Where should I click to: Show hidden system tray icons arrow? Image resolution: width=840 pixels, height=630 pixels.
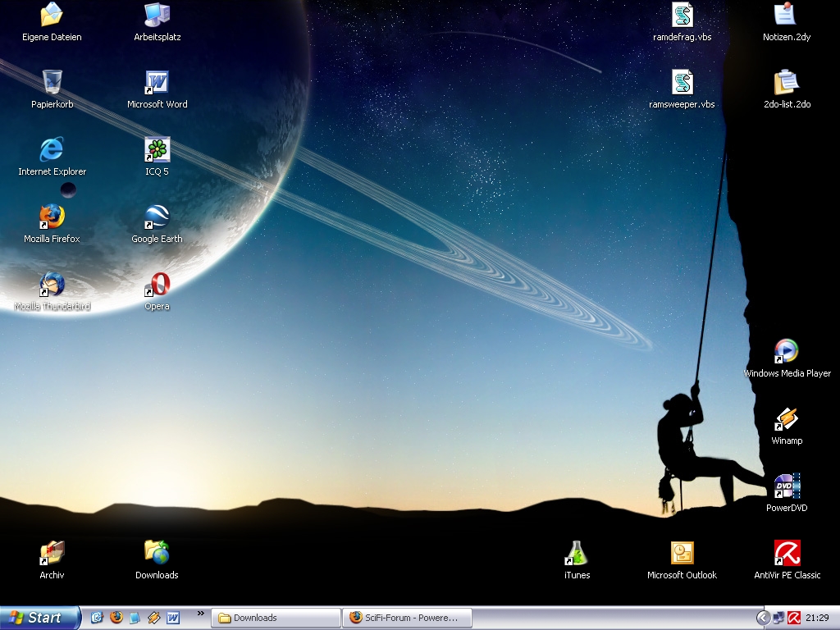point(763,618)
